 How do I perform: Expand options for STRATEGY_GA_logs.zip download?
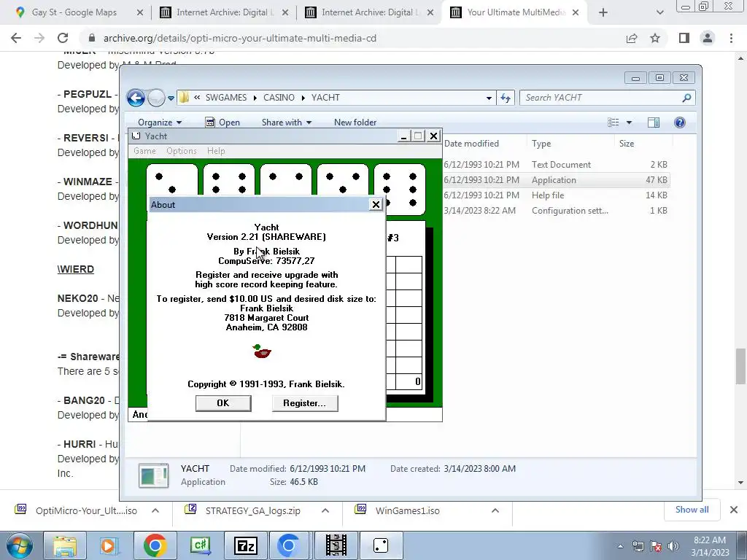coord(325,510)
